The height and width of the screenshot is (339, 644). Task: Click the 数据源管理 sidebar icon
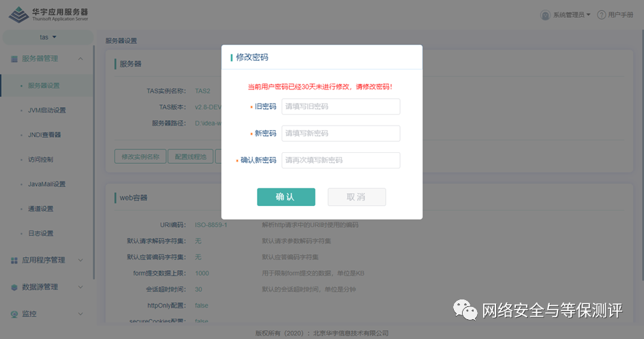click(14, 287)
